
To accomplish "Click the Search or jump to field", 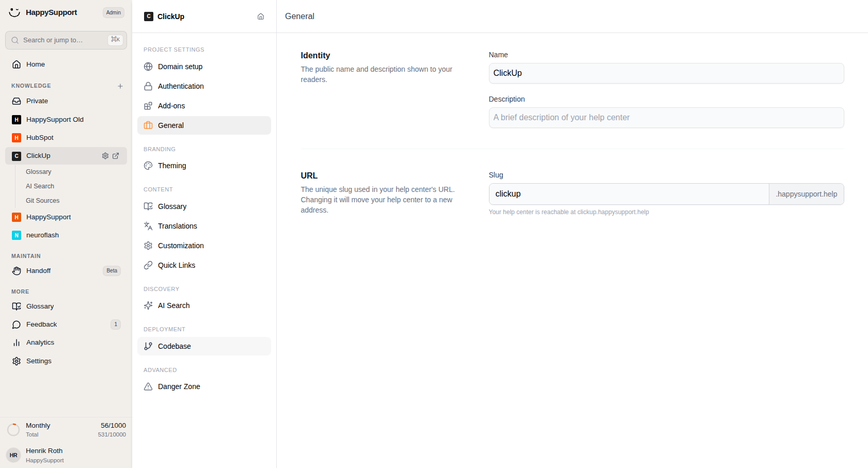I will click(66, 40).
